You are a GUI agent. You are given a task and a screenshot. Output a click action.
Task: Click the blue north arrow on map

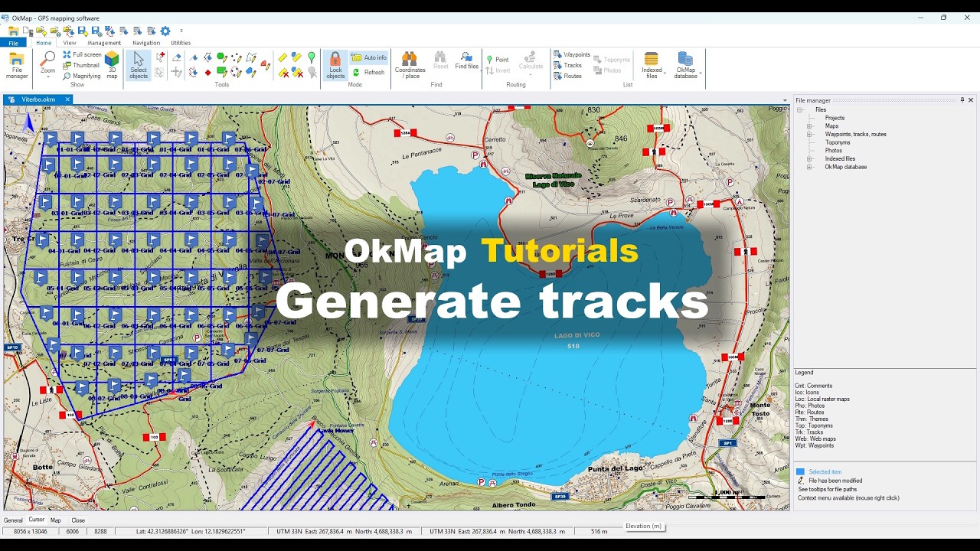pyautogui.click(x=30, y=122)
